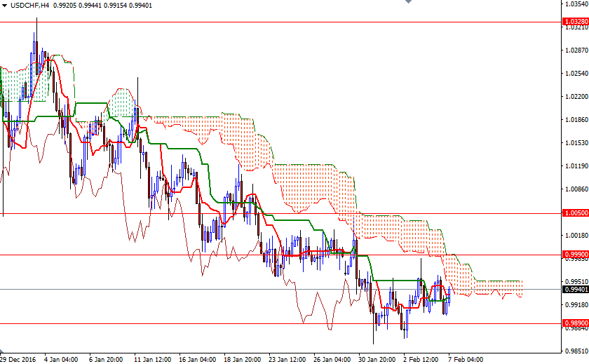Click the 18 Jan 20:00 time label
Screen dimensions: 589x364
point(243,360)
